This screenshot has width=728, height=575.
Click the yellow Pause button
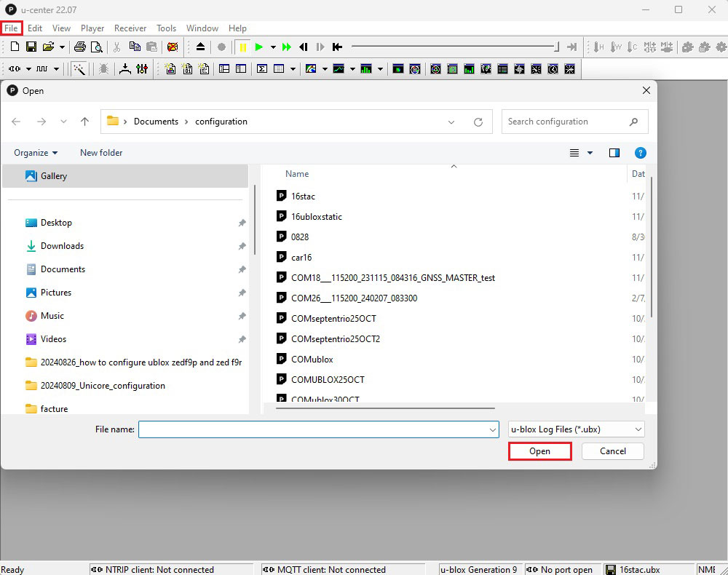243,47
